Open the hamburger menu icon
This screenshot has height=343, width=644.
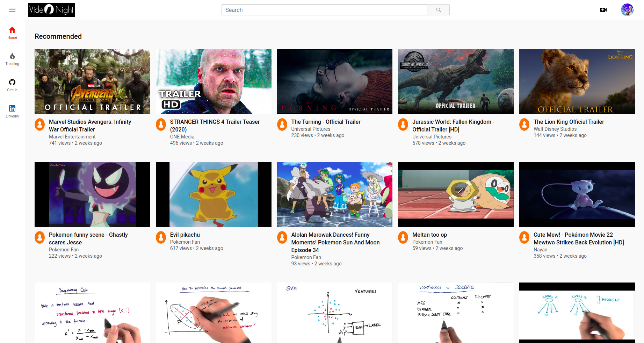coord(12,10)
